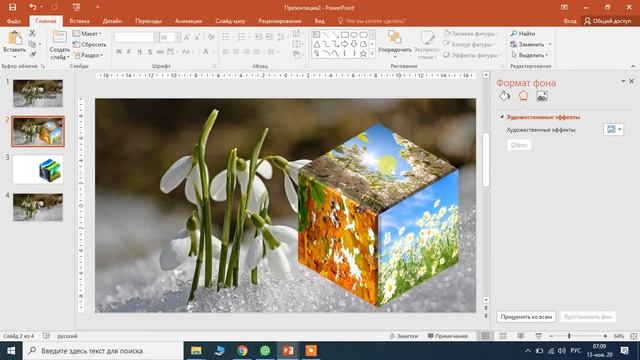
Task: Click the Найти search icon
Action: click(x=514, y=33)
